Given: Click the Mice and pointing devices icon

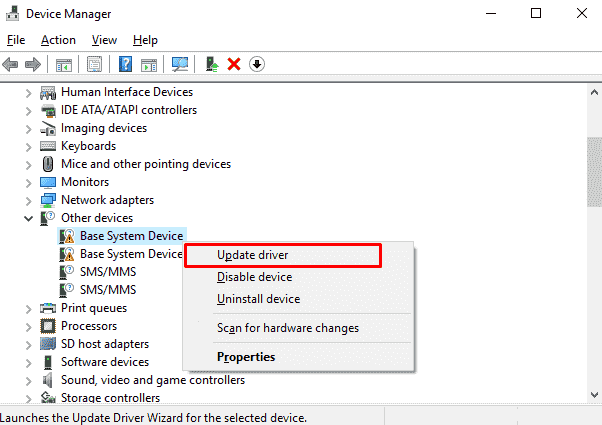Looking at the screenshot, I should 48,164.
